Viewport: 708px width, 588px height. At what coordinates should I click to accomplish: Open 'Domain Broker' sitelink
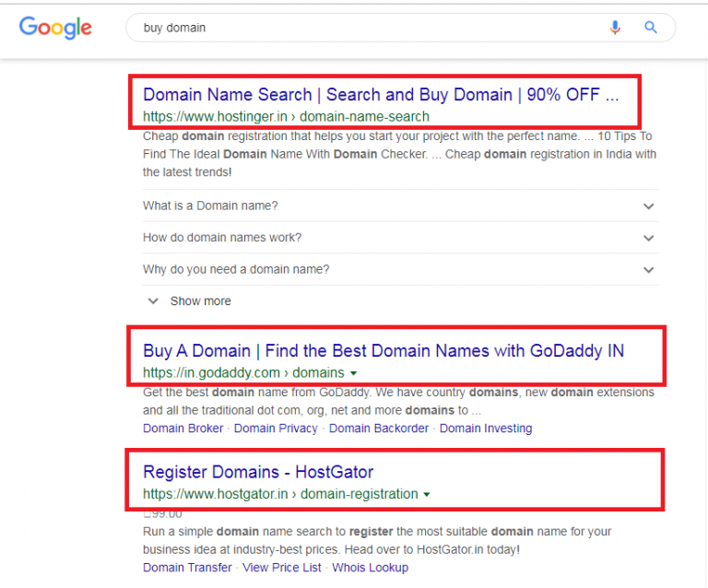tap(183, 429)
